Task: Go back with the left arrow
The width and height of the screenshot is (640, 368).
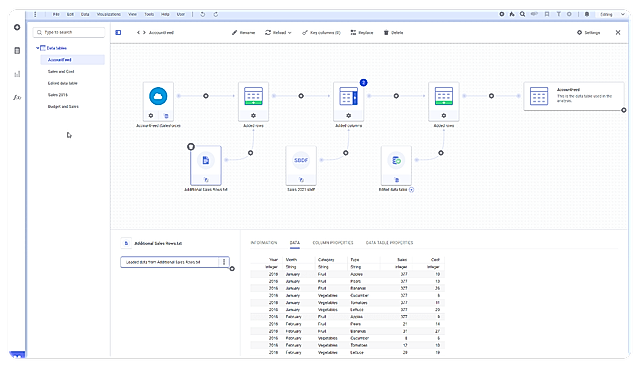Action: click(x=138, y=33)
